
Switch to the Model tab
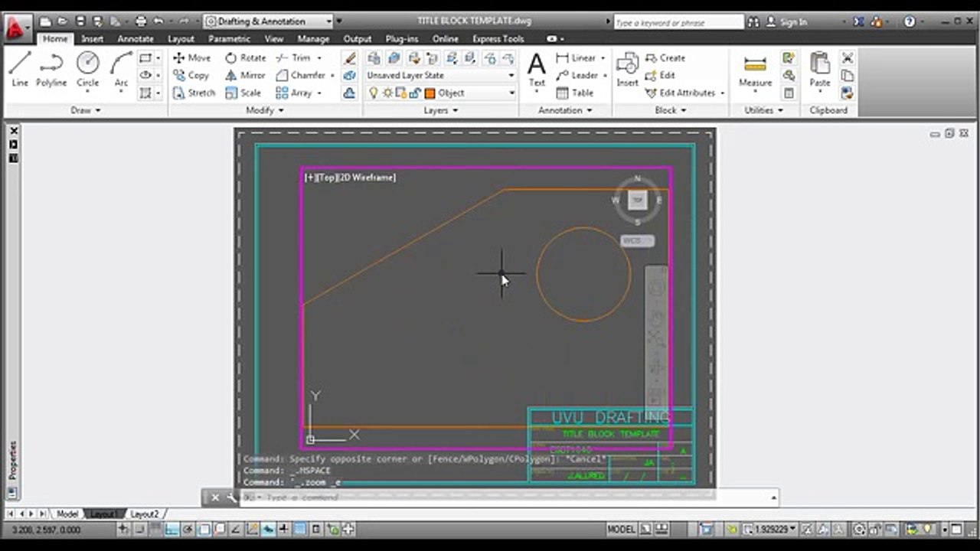pos(67,514)
